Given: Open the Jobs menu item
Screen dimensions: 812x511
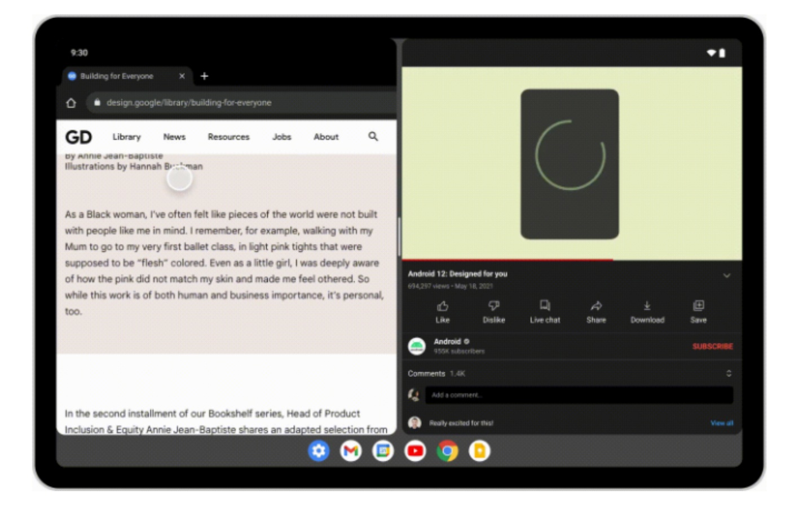Looking at the screenshot, I should pyautogui.click(x=281, y=137).
